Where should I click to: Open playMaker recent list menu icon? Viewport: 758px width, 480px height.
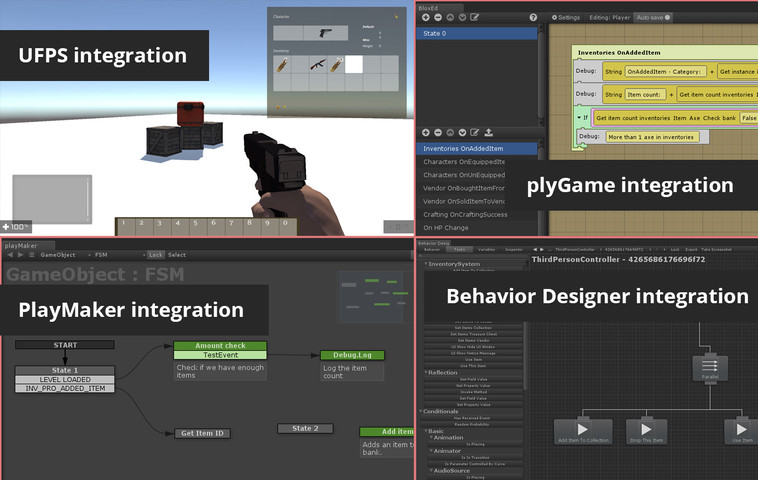pyautogui.click(x=31, y=255)
